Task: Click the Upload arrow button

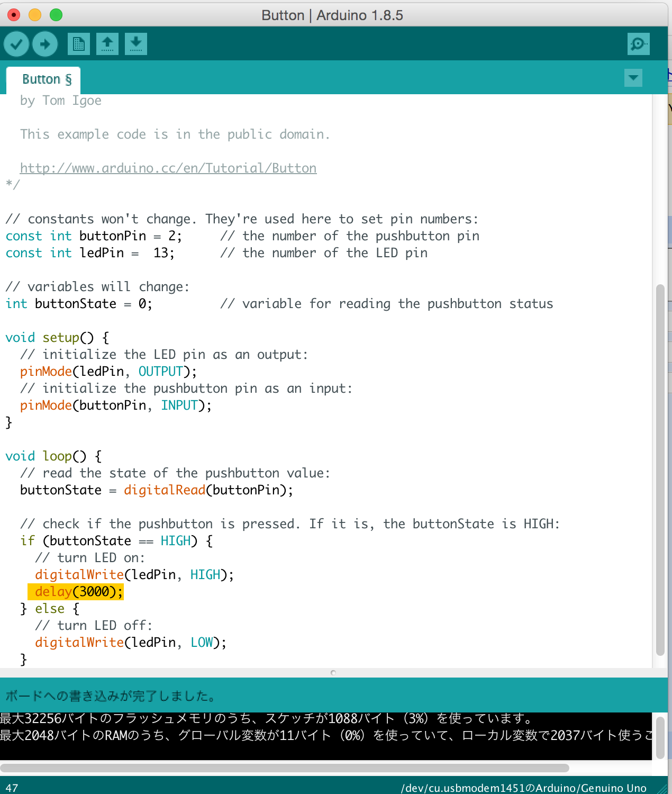Action: tap(45, 44)
